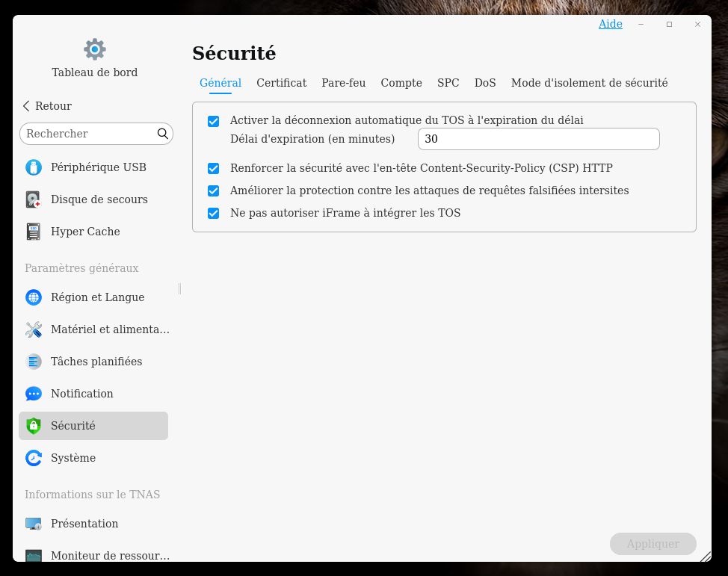Disable automatic TOS logout checkbox
728x576 pixels.
(214, 121)
